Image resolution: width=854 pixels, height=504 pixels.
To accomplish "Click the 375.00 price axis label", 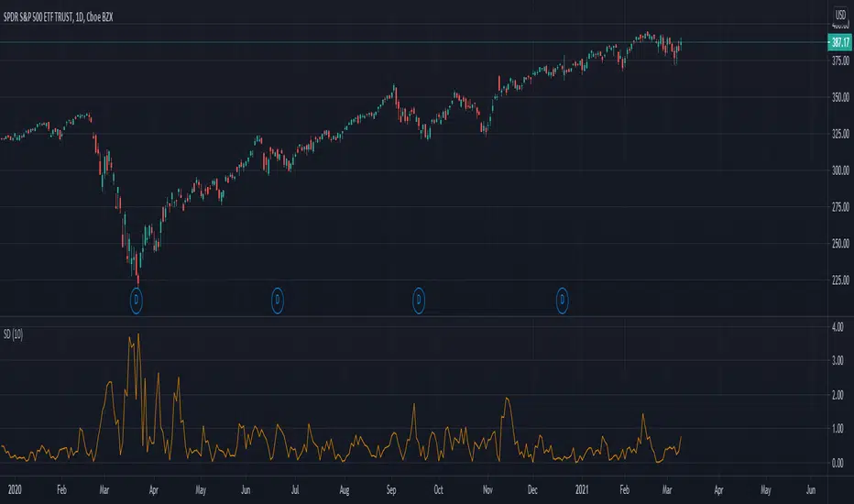I will [840, 60].
